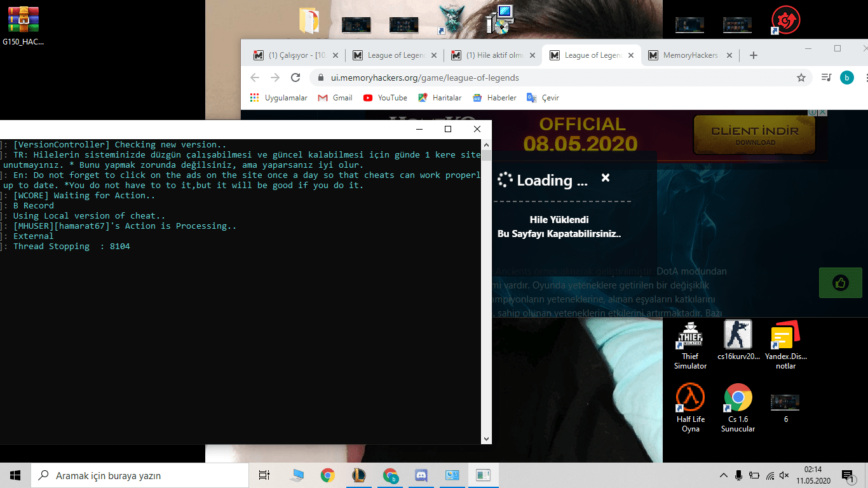Click the microphone tray icon
Image resolution: width=868 pixels, height=488 pixels.
pyautogui.click(x=738, y=475)
